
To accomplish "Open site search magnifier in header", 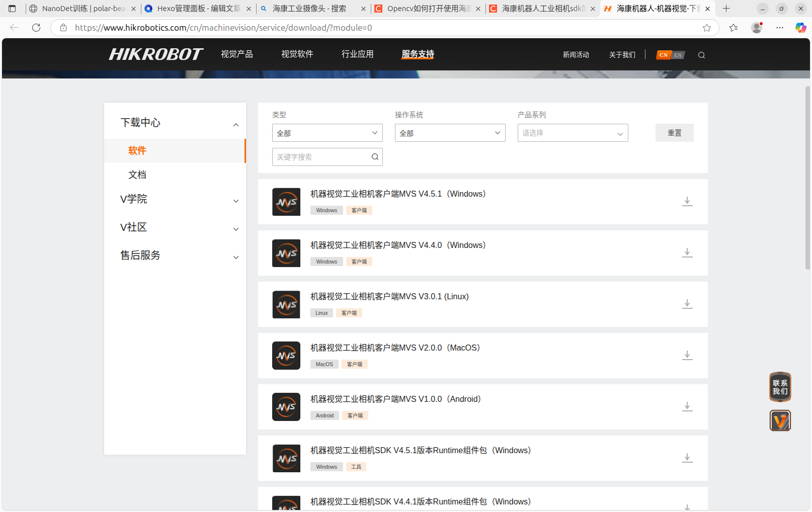I will tap(701, 55).
